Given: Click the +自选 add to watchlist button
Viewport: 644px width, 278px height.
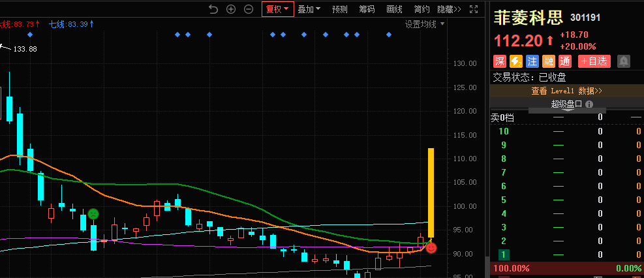Looking at the screenshot, I should point(594,61).
